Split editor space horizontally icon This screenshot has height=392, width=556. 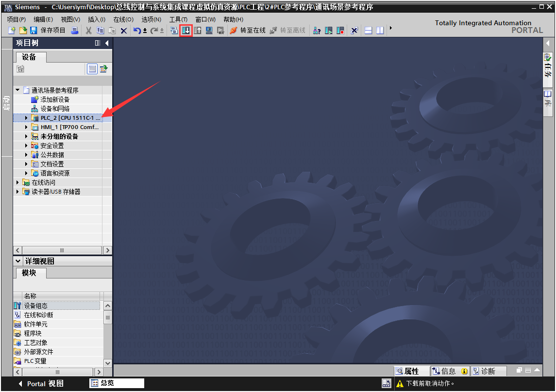[369, 31]
